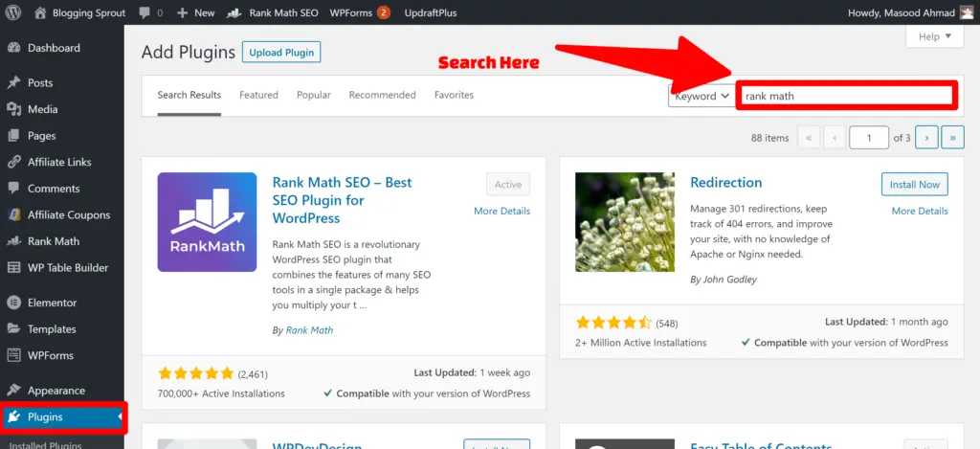
Task: Click the 88 items count text
Action: coord(770,138)
